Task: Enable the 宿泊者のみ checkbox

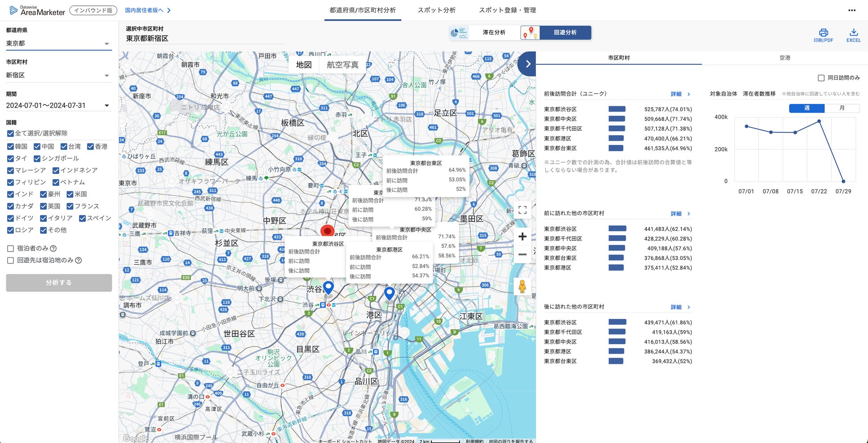Action: click(x=11, y=249)
